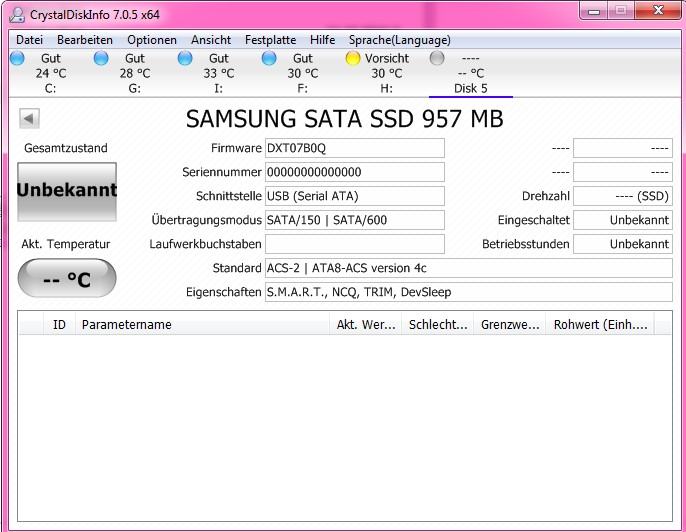The height and width of the screenshot is (532, 686).
Task: Click the Rohwert column header
Action: [x=600, y=324]
